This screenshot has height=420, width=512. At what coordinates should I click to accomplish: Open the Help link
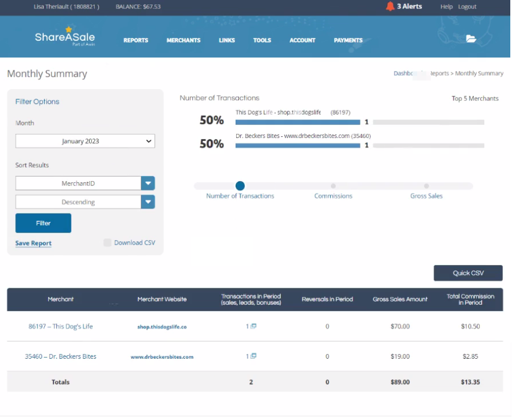click(446, 7)
